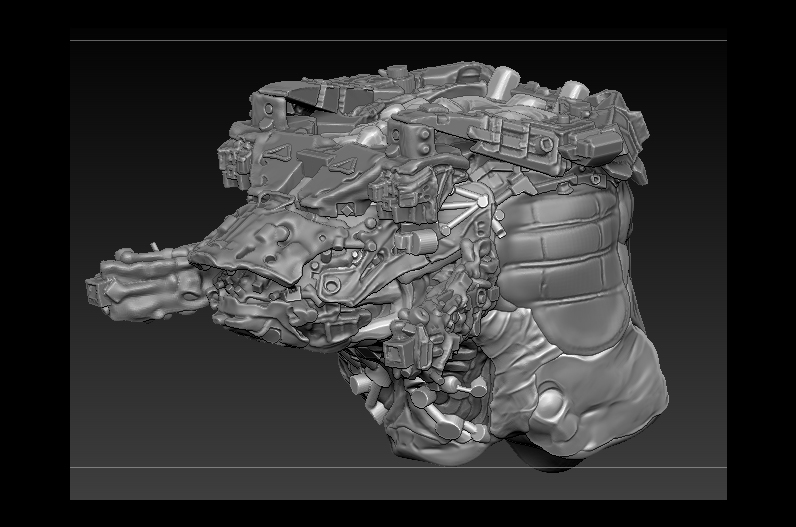Click the top horizontal canvas frame line
The image size is (796, 527).
(398, 41)
